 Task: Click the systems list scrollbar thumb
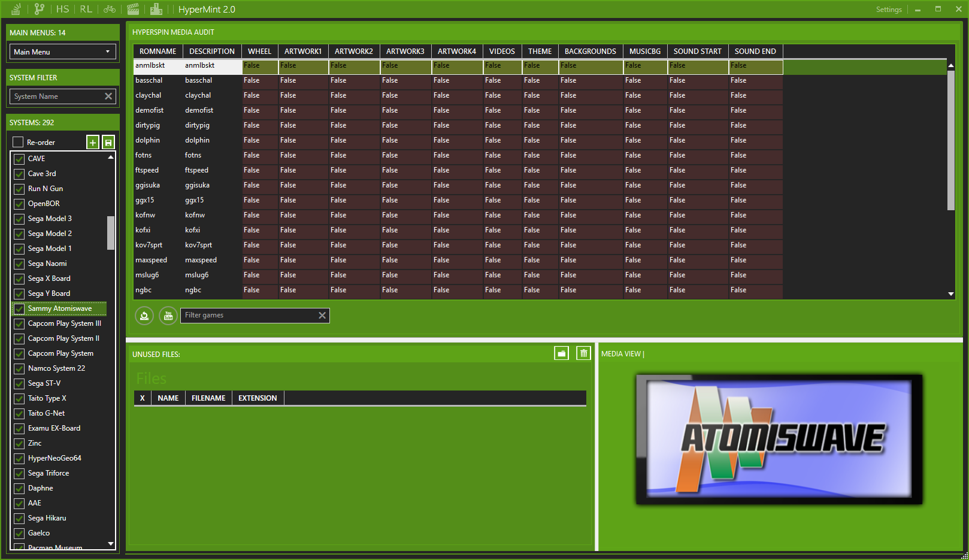[x=111, y=232]
